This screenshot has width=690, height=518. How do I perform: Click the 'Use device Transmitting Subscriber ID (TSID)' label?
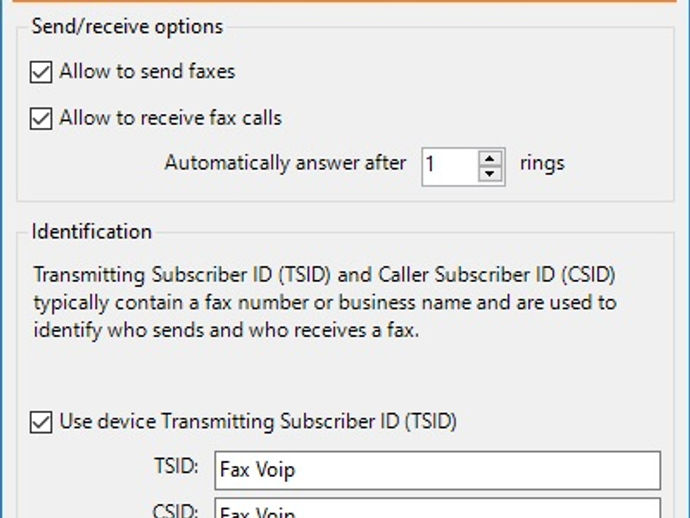tap(258, 422)
